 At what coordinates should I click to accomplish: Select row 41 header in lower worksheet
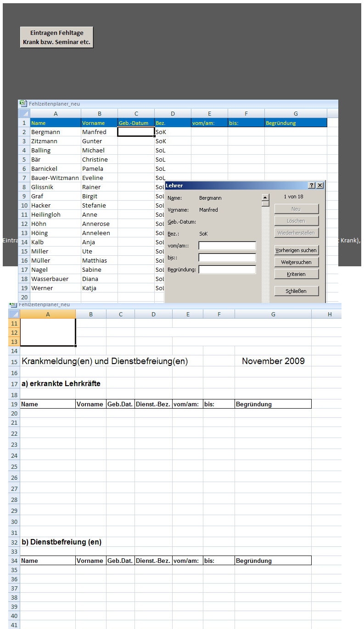click(14, 625)
